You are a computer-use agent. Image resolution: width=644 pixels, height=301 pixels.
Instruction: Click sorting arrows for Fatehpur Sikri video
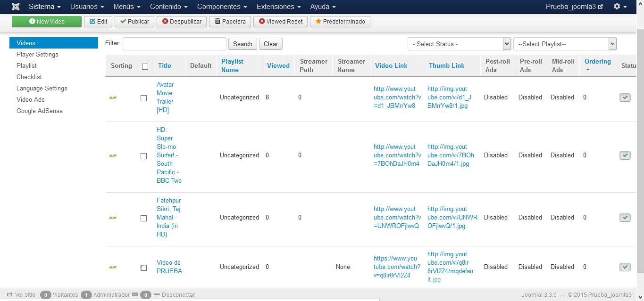coord(113,218)
